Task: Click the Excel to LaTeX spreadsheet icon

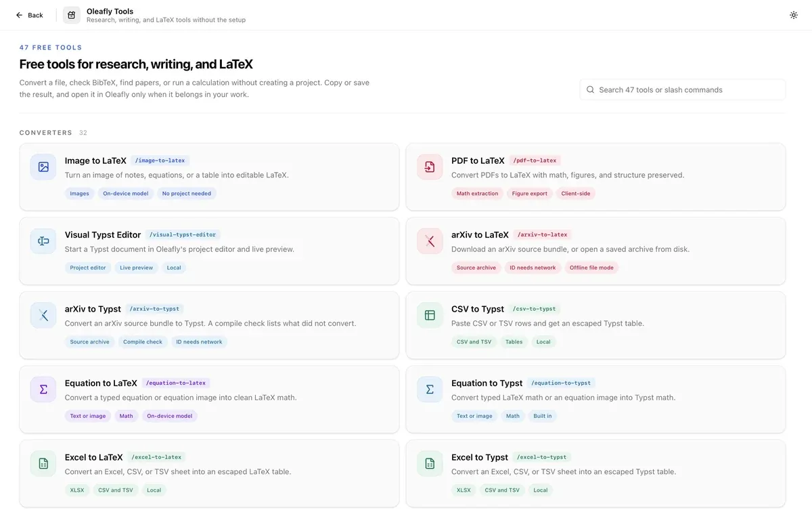Action: click(43, 463)
